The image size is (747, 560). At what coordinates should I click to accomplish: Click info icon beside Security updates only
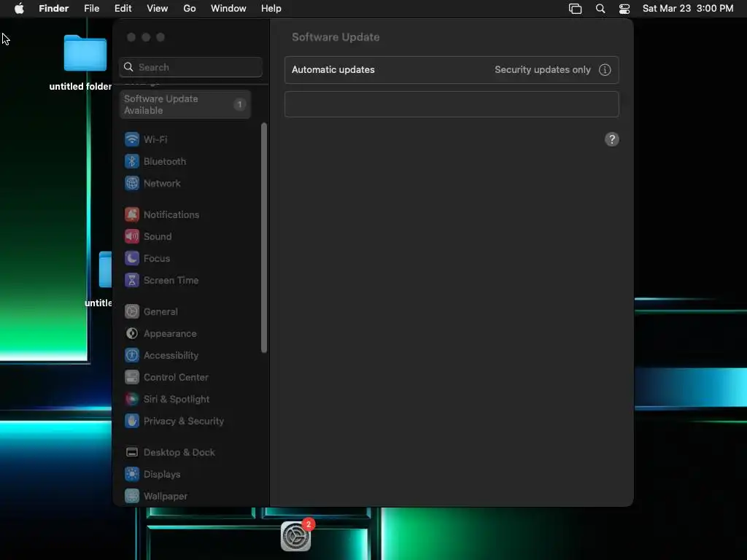click(x=605, y=69)
